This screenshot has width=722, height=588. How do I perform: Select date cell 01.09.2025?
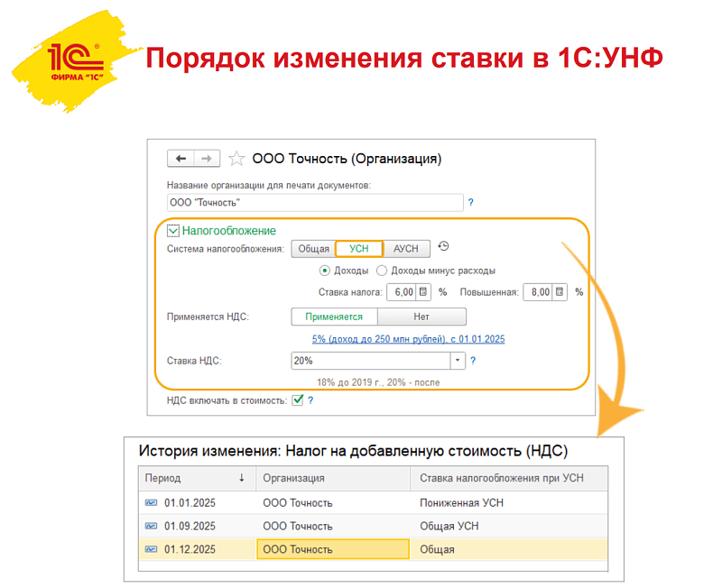click(x=190, y=526)
